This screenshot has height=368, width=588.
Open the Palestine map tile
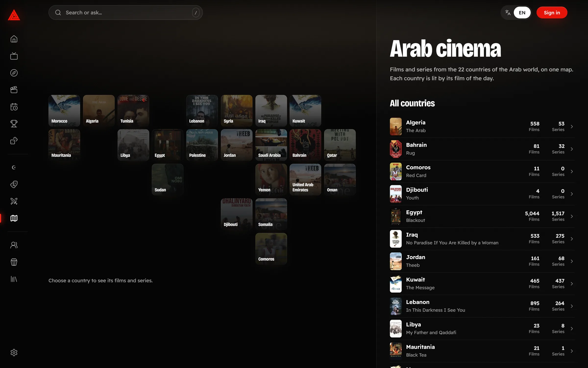pos(202,145)
